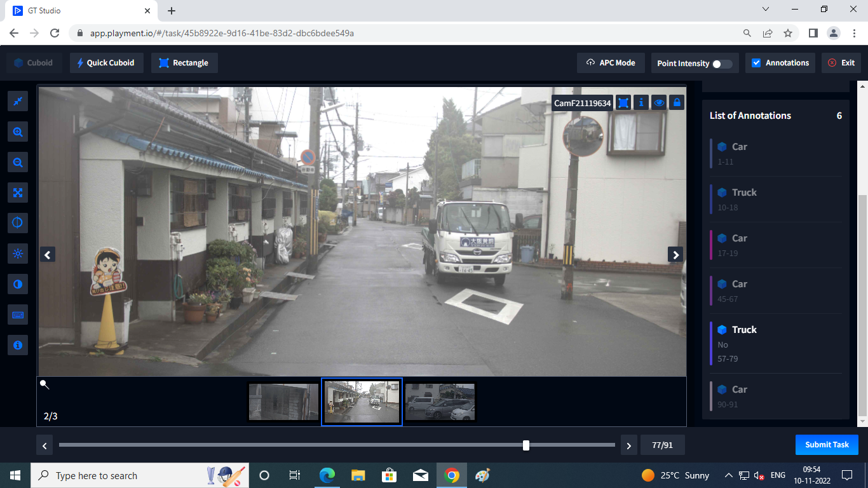Click the collapse arrows icon in left sidebar
This screenshot has width=868, height=488.
coord(18,101)
